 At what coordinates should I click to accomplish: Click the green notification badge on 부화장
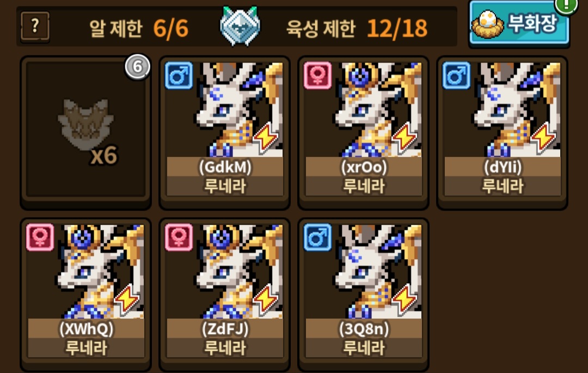[566, 5]
